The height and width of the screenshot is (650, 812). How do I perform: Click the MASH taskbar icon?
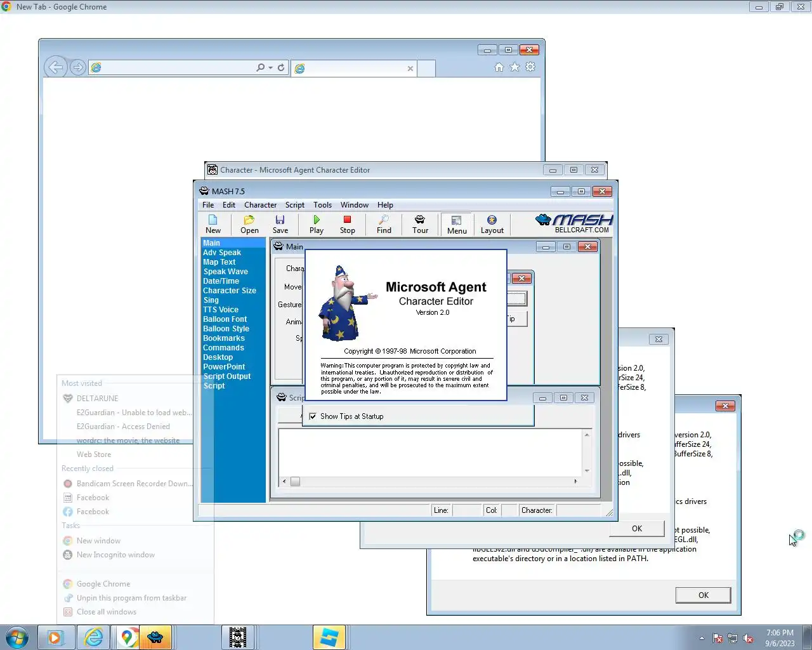(x=155, y=637)
